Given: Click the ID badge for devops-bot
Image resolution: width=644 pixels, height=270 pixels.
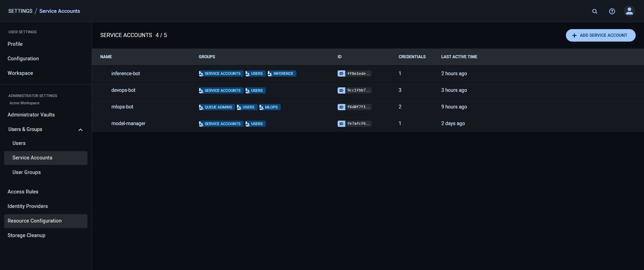Looking at the screenshot, I should tap(341, 90).
